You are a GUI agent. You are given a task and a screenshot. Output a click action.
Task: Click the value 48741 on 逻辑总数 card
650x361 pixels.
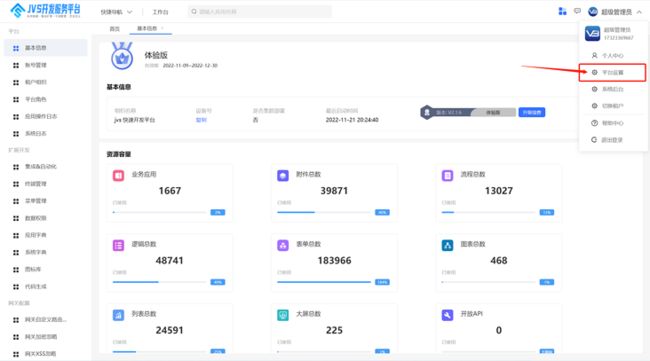169,261
